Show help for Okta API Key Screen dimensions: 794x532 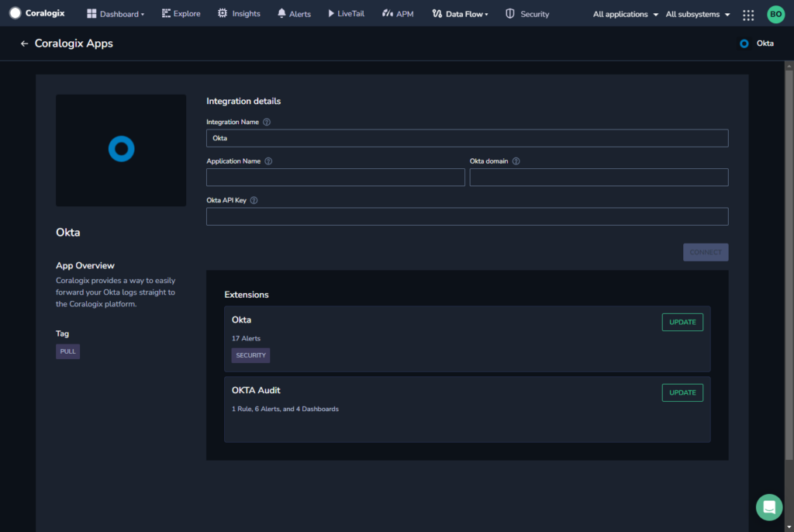(254, 200)
